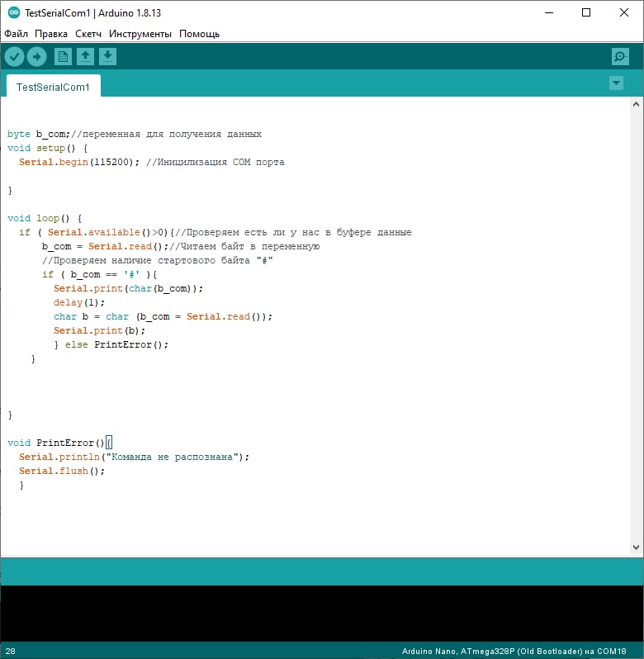Click the window title 'TestSerialCom1 | Arduino 1.8.13'

tap(92, 13)
